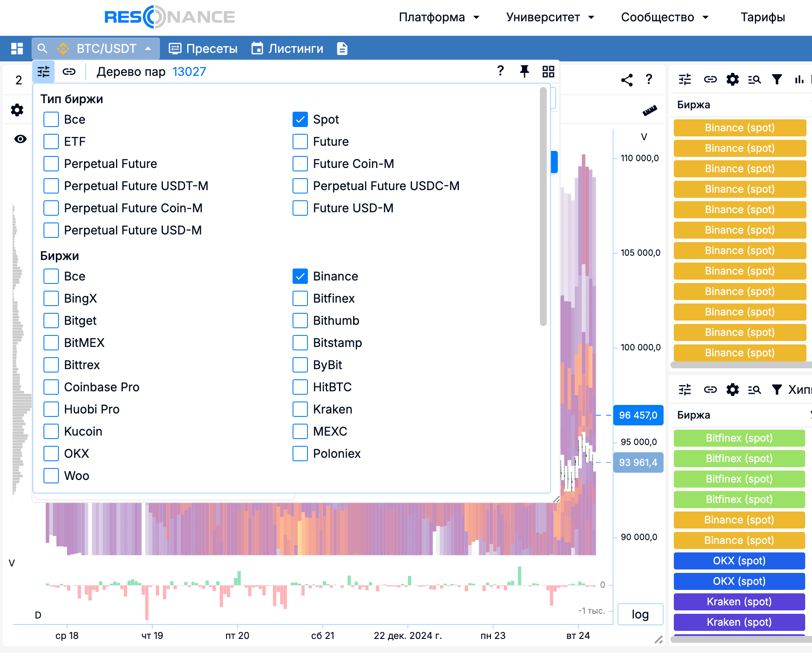Click the 96 457,0 price marker
Screen dimensions: 812x653
(x=638, y=415)
